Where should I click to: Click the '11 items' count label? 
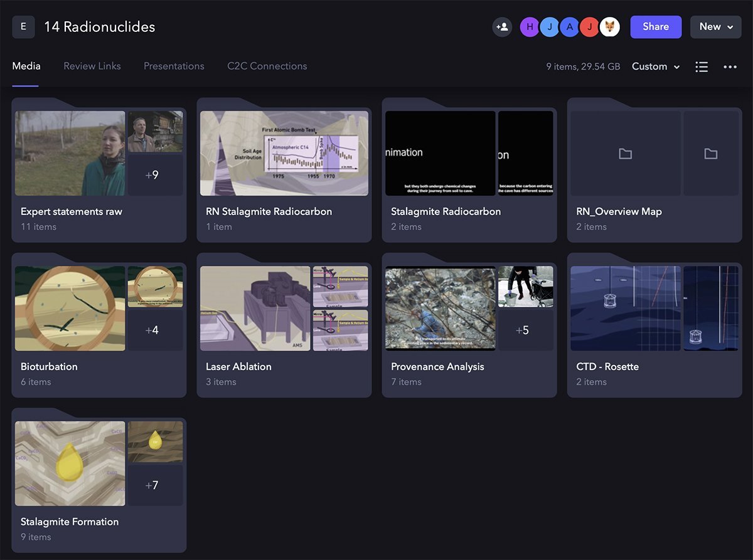point(38,227)
